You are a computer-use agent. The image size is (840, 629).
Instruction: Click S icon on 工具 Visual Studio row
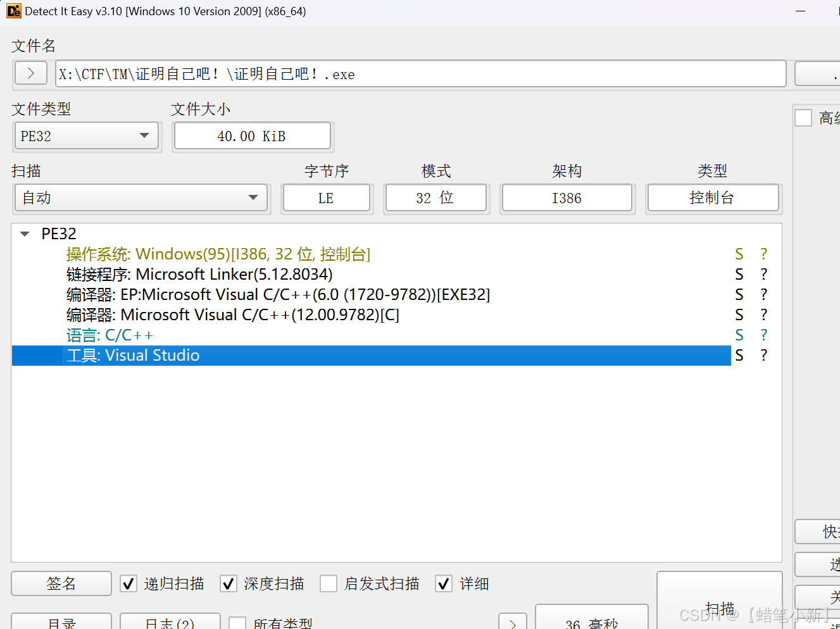pyautogui.click(x=739, y=356)
